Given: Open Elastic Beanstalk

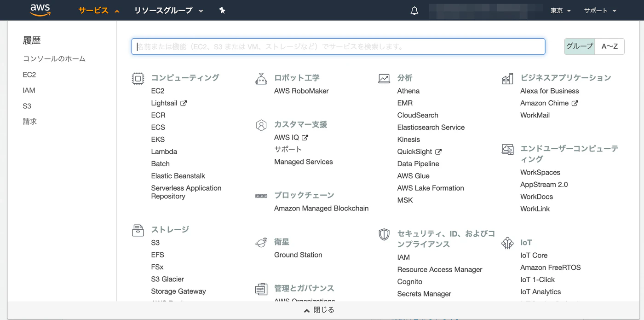Looking at the screenshot, I should 178,176.
